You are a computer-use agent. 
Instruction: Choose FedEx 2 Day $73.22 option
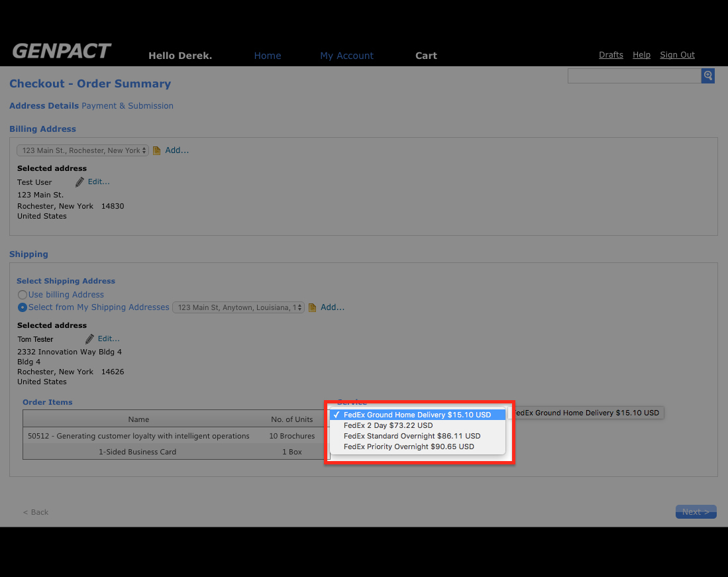click(388, 425)
